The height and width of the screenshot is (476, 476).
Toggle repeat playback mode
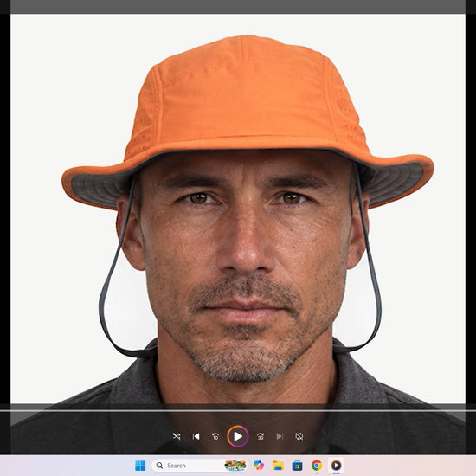[299, 436]
